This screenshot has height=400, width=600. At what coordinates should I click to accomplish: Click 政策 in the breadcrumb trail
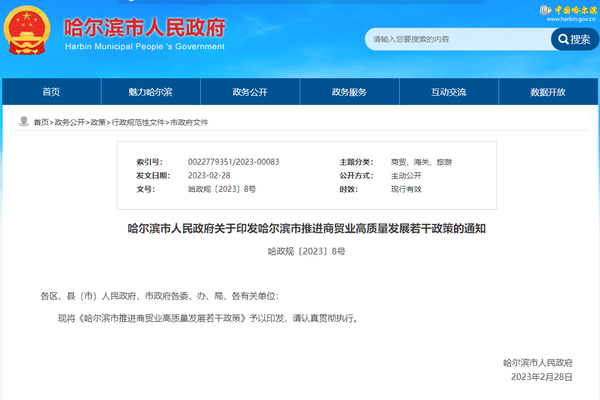(98, 121)
